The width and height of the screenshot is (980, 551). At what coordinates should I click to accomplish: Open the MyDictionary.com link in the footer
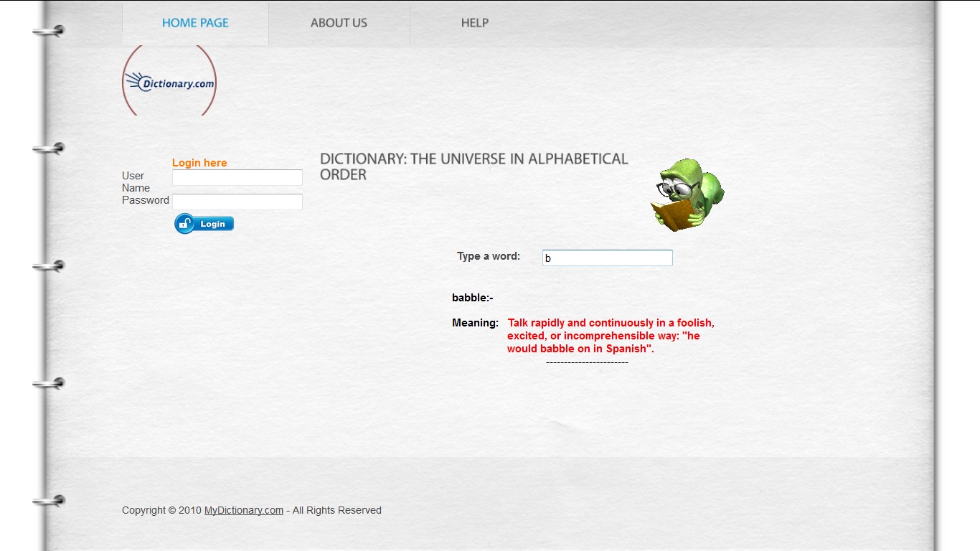244,510
